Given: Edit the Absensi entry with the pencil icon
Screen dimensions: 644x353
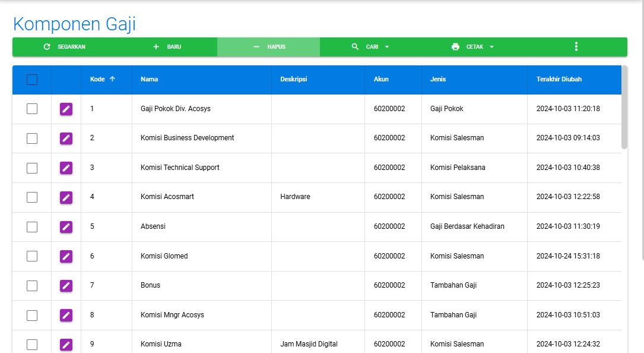Looking at the screenshot, I should pos(66,226).
